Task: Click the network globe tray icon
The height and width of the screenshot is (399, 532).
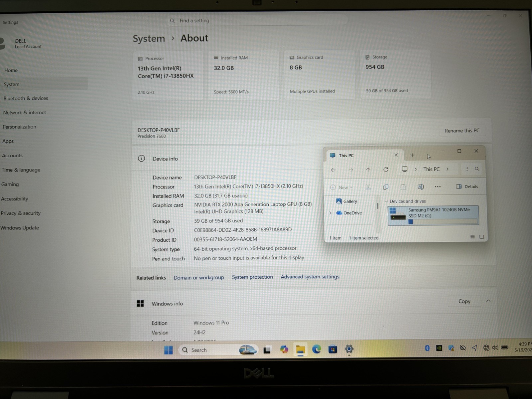Action: pyautogui.click(x=486, y=348)
